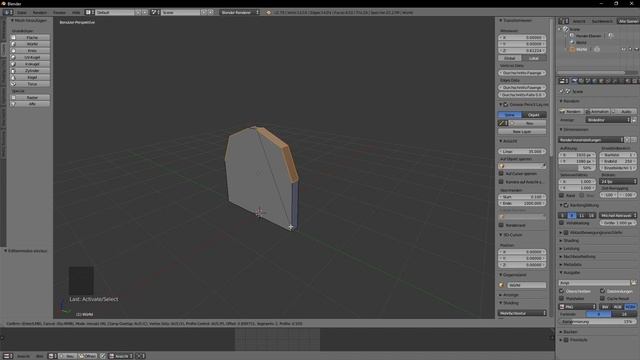The height and width of the screenshot is (360, 640).
Task: Open Suchbereich menu in outliner header
Action: (602, 21)
